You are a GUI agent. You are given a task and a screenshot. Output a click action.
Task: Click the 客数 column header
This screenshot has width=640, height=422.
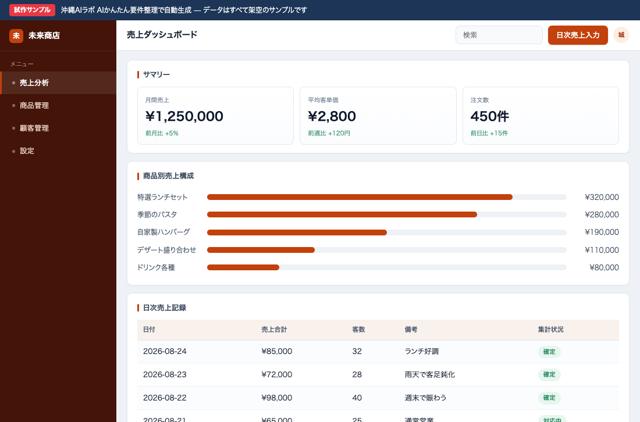pyautogui.click(x=358, y=329)
